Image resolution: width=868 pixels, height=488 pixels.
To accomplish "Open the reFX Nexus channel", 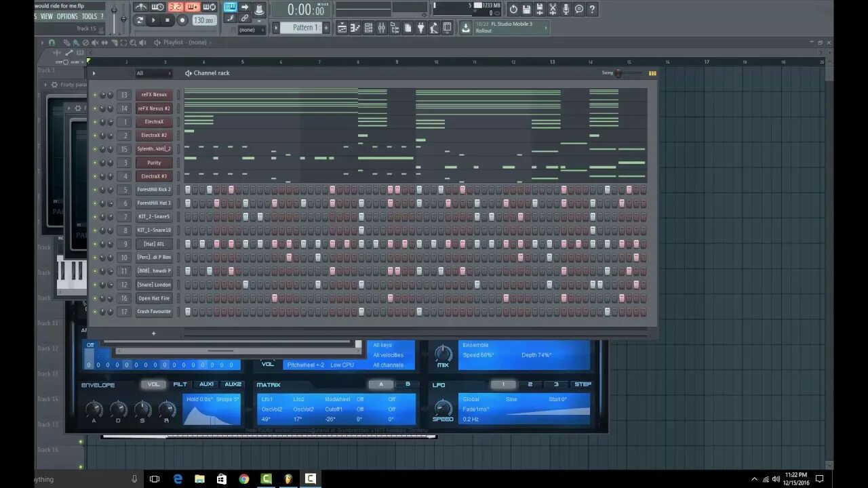I will [154, 95].
